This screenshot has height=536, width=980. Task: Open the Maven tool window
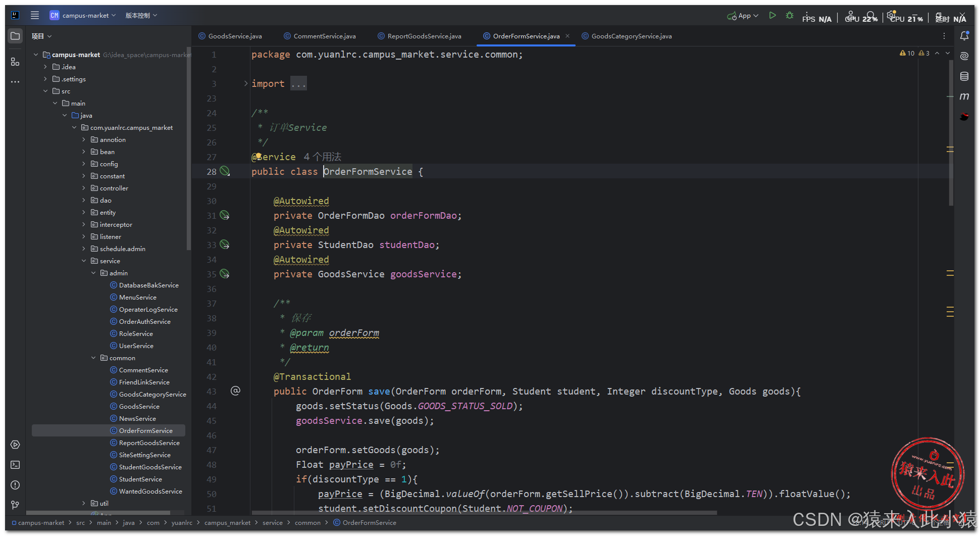pyautogui.click(x=964, y=96)
